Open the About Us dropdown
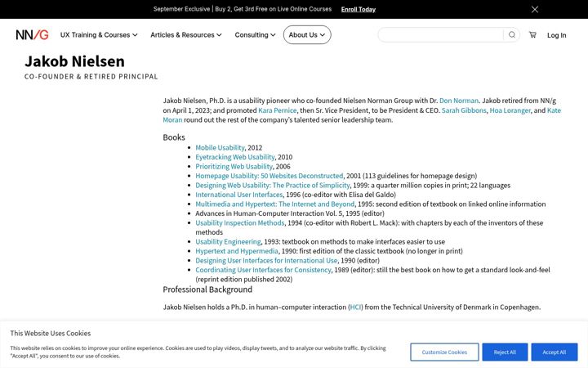The height and width of the screenshot is (368, 588). [x=307, y=35]
